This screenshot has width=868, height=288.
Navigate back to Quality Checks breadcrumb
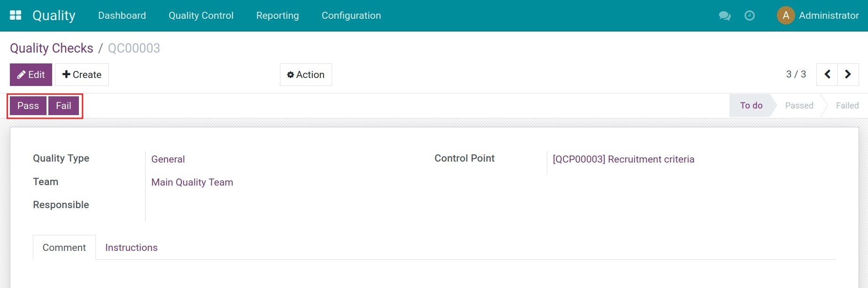(52, 48)
